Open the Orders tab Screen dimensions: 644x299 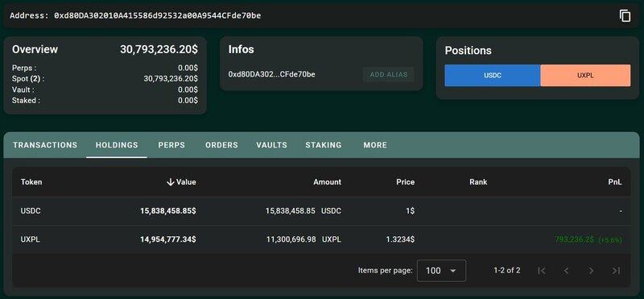coord(222,145)
